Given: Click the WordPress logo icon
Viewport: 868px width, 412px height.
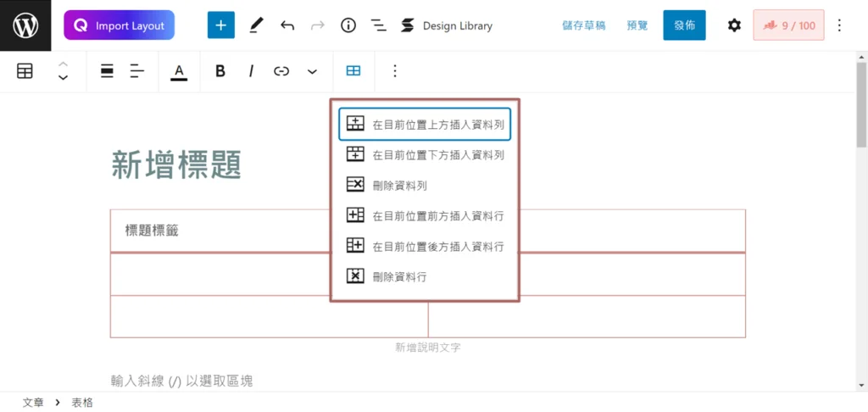Looking at the screenshot, I should (25, 25).
